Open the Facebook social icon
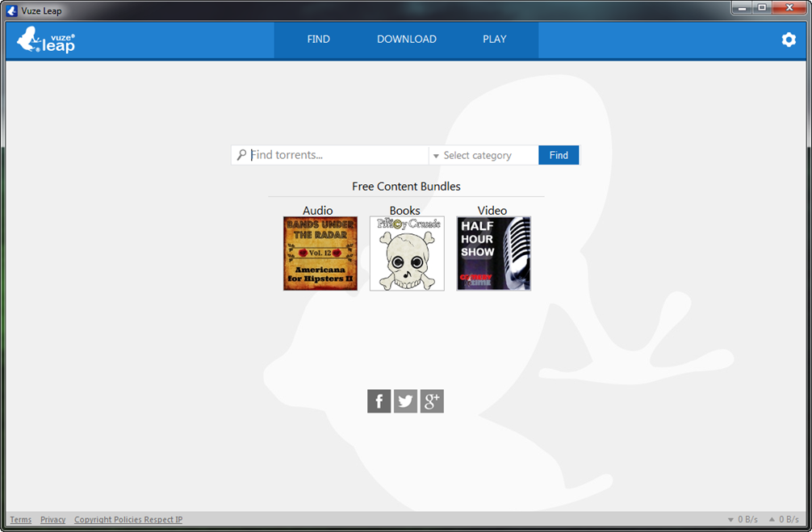Viewport: 812px width, 532px height. pos(379,401)
